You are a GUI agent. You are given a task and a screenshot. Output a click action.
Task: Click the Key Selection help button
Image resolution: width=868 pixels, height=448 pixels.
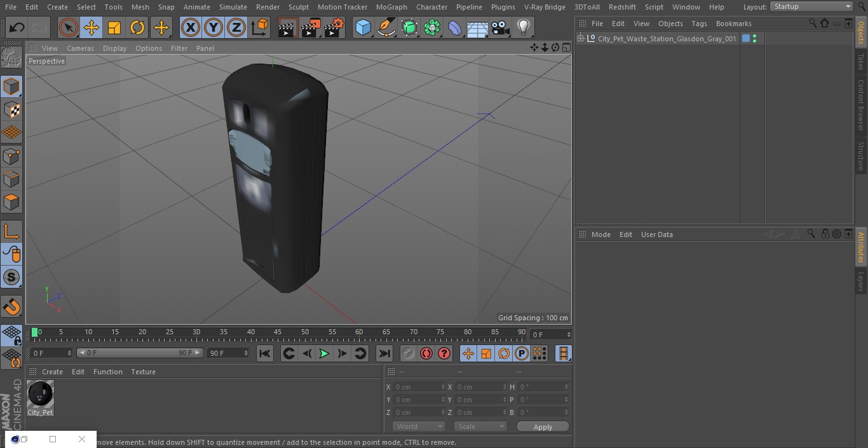coord(444,353)
